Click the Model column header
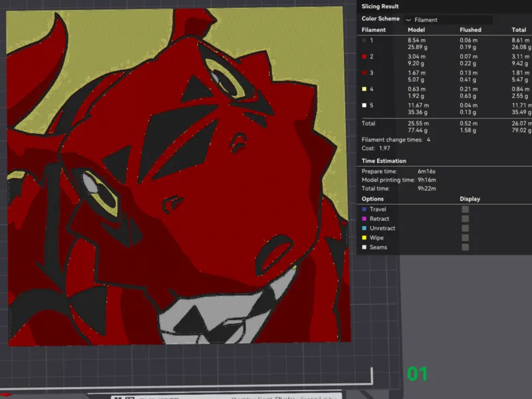Screen dimensions: 532x399 point(416,30)
